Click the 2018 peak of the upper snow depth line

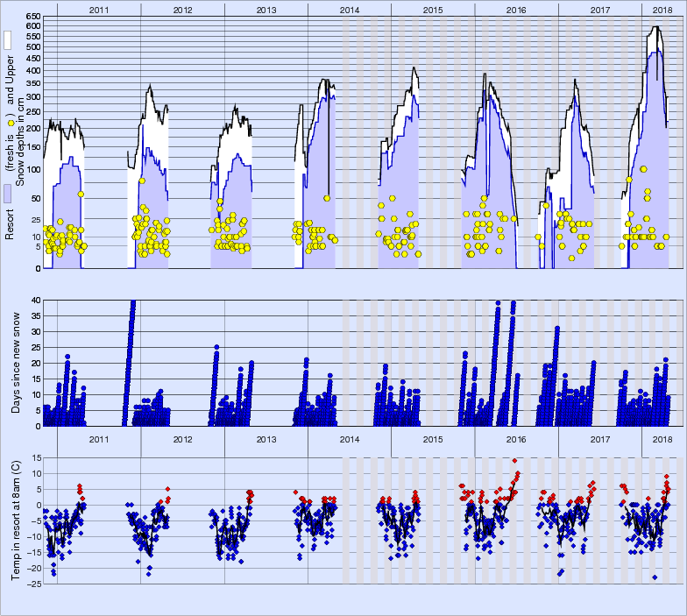click(x=655, y=27)
